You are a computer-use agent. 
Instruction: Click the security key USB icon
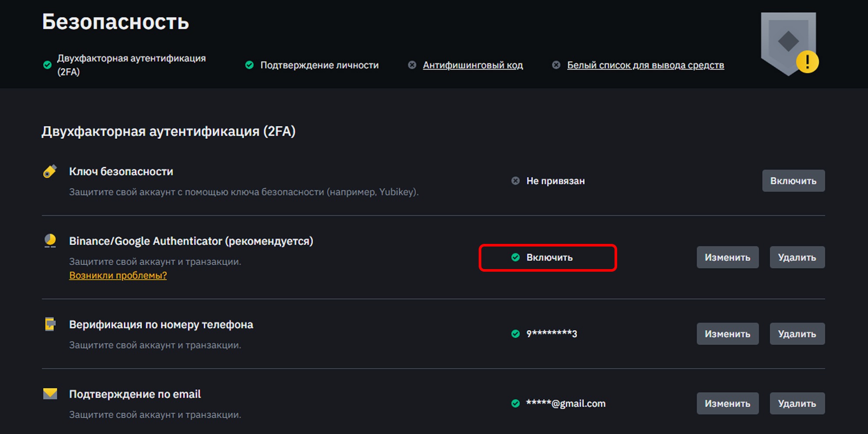click(50, 171)
